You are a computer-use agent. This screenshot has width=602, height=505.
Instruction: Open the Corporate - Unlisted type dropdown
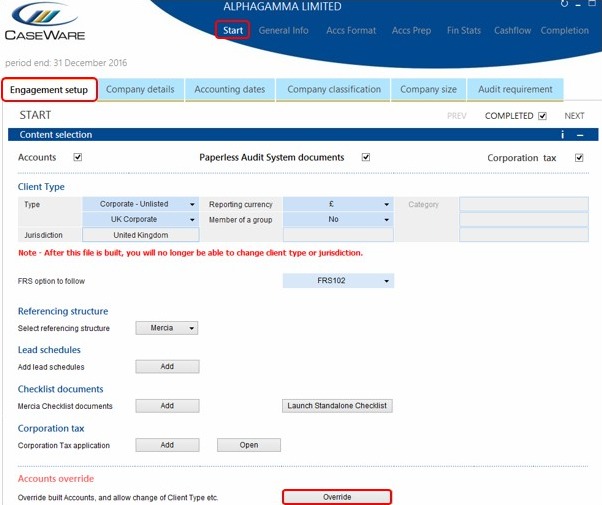point(140,204)
